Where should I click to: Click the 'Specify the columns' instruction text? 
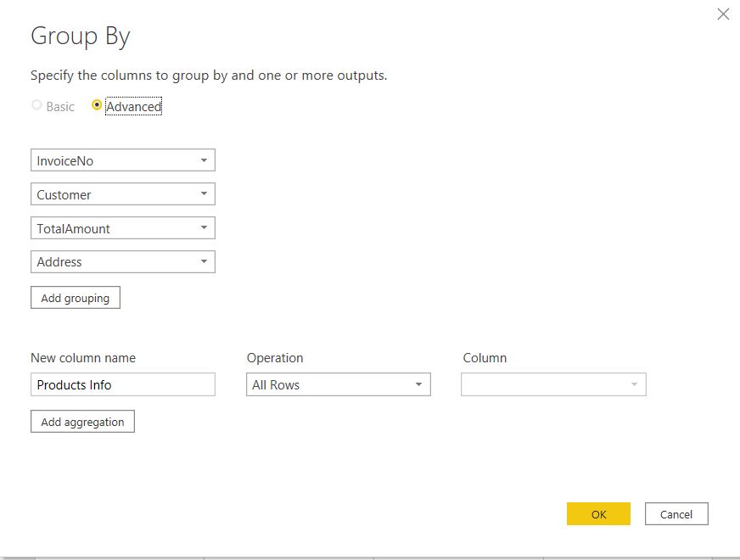click(209, 76)
